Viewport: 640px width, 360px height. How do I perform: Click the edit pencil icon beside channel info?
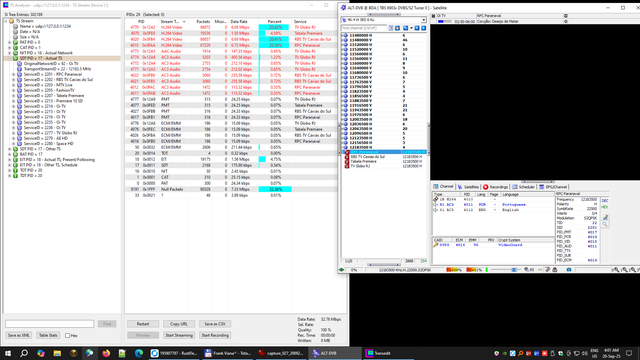(605, 217)
